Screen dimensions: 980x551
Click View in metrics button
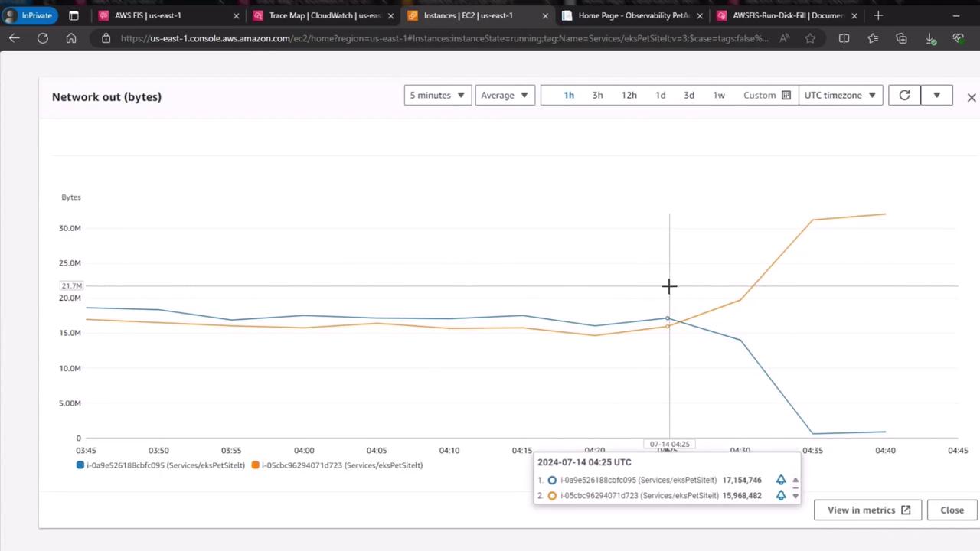point(868,510)
